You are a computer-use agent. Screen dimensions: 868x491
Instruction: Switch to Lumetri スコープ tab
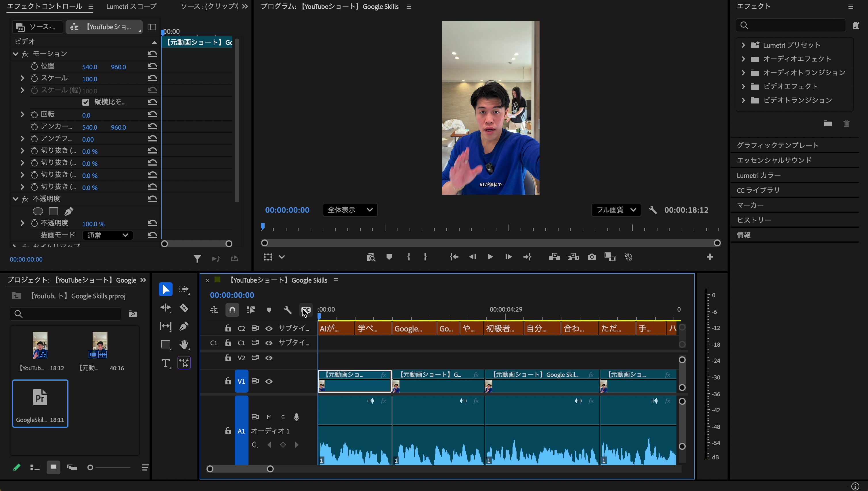pos(131,6)
